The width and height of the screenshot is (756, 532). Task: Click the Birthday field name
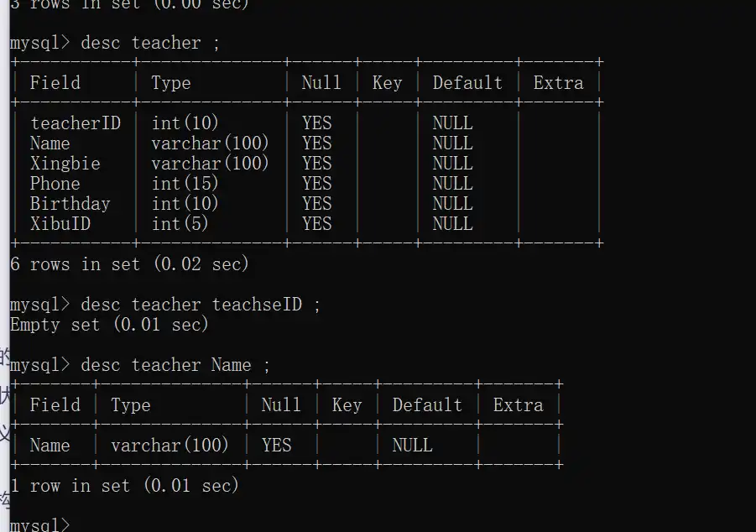pyautogui.click(x=70, y=204)
